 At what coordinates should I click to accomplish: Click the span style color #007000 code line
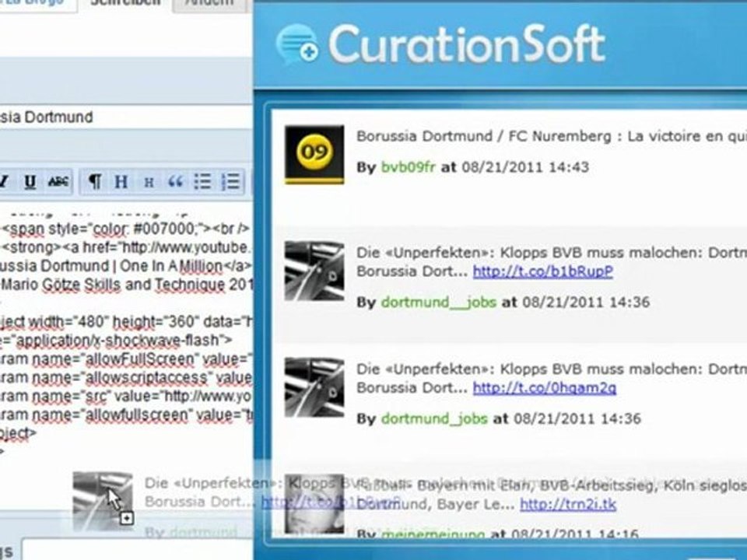click(126, 229)
